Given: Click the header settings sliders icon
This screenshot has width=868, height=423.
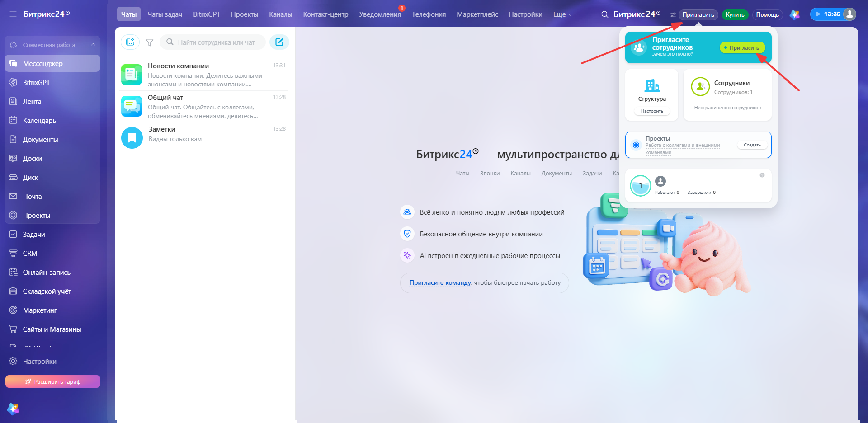Looking at the screenshot, I should pyautogui.click(x=673, y=15).
